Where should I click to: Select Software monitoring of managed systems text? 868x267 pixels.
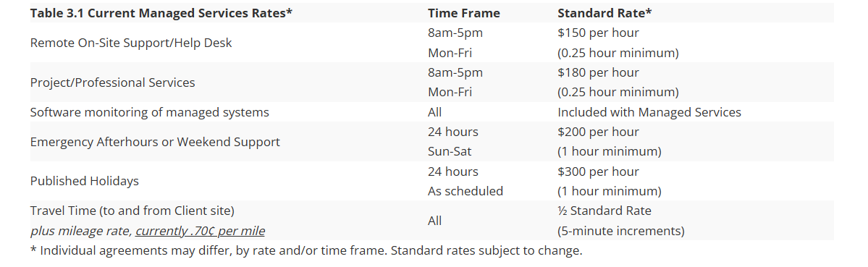(x=149, y=112)
